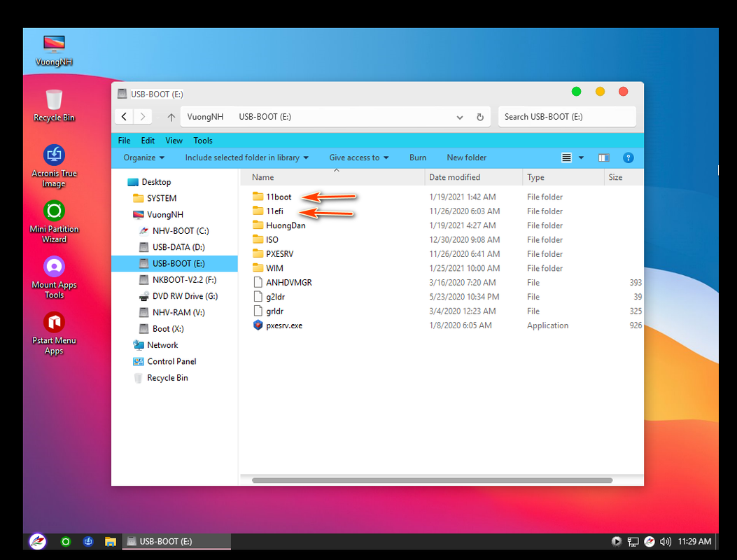The width and height of the screenshot is (737, 560).
Task: Sort by the Type column header
Action: coord(563,177)
